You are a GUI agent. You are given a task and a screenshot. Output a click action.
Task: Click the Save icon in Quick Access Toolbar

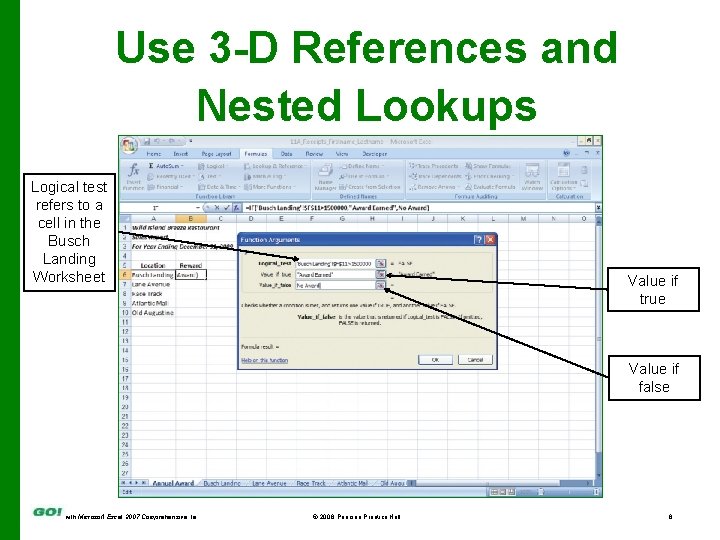coord(147,141)
